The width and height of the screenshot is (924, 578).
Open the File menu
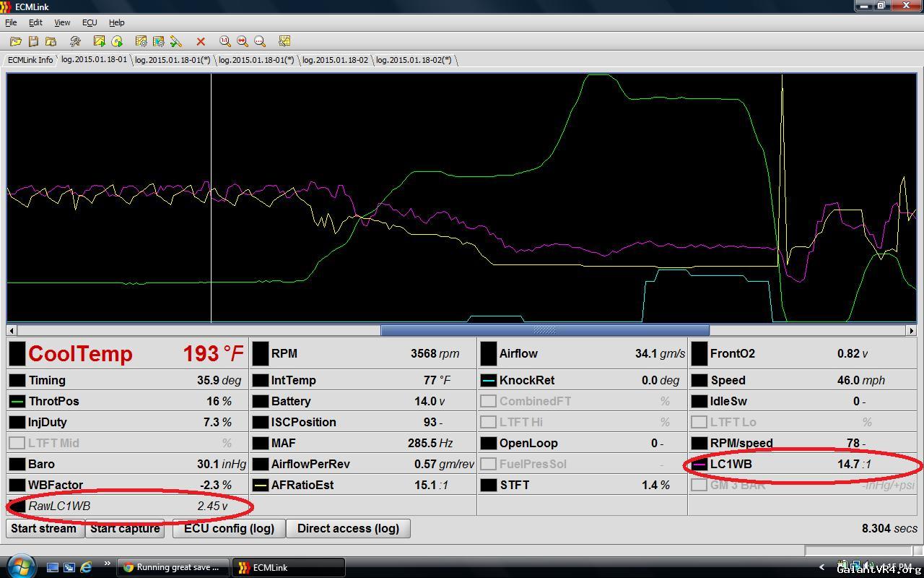point(11,22)
